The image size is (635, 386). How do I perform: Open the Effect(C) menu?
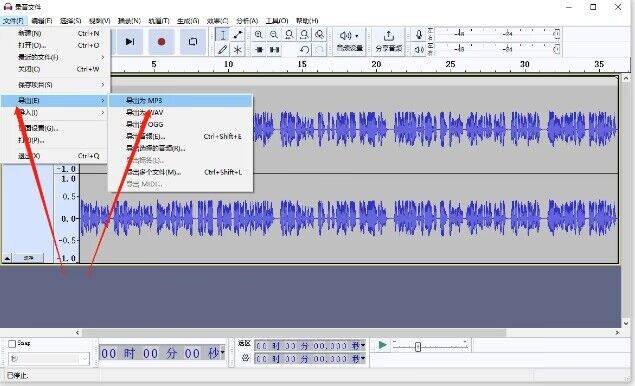tap(217, 21)
